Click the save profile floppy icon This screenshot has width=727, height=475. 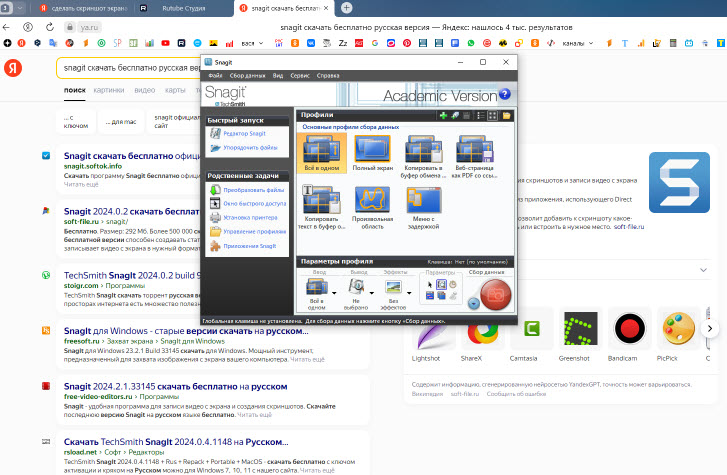[x=467, y=116]
